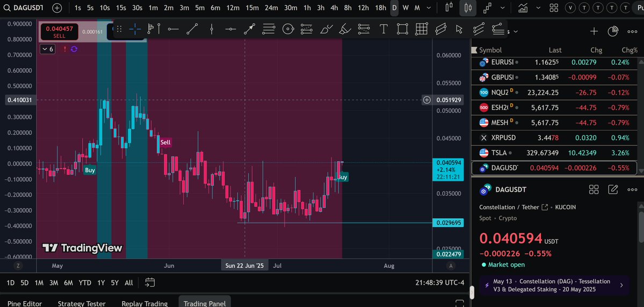This screenshot has width=644, height=307.
Task: Open the TSLA row in the watchlist
Action: coord(554,153)
